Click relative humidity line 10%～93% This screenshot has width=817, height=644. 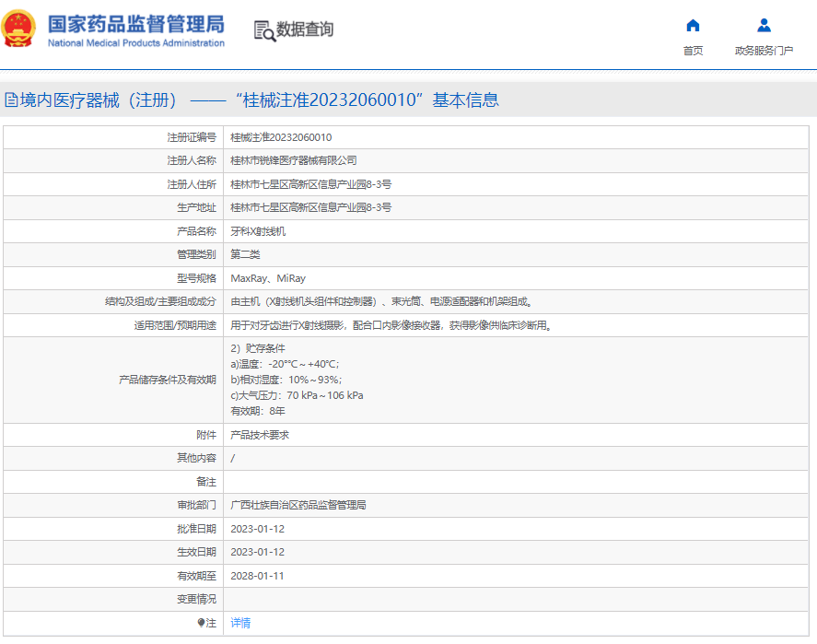(286, 380)
